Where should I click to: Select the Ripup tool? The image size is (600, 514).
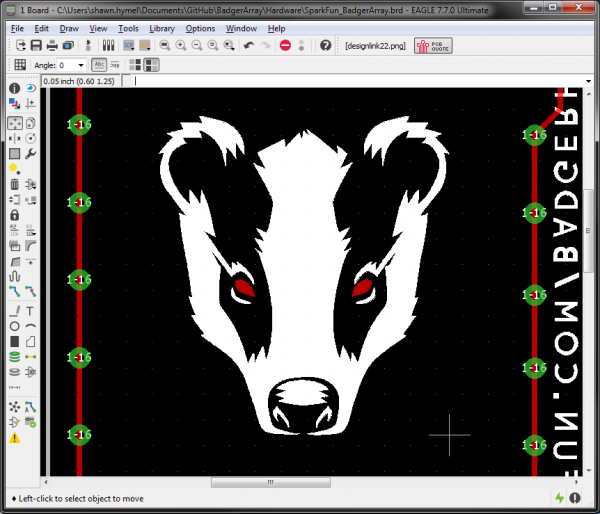tap(31, 292)
